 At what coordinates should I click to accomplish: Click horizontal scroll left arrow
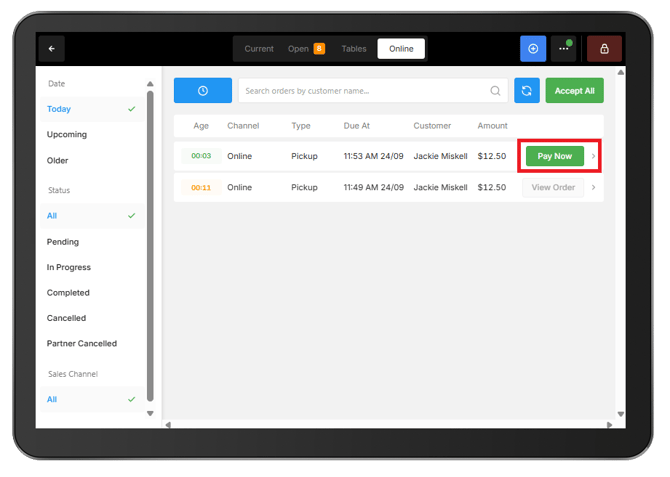coord(168,424)
